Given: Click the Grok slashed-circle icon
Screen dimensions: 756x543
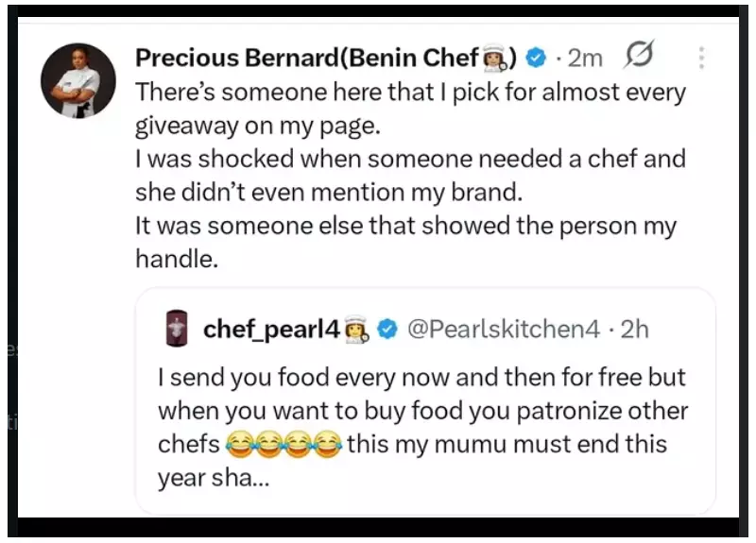Looking at the screenshot, I should pos(640,58).
